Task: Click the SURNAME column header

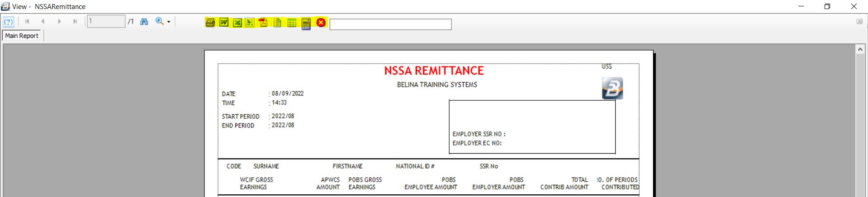Action: pyautogui.click(x=266, y=166)
